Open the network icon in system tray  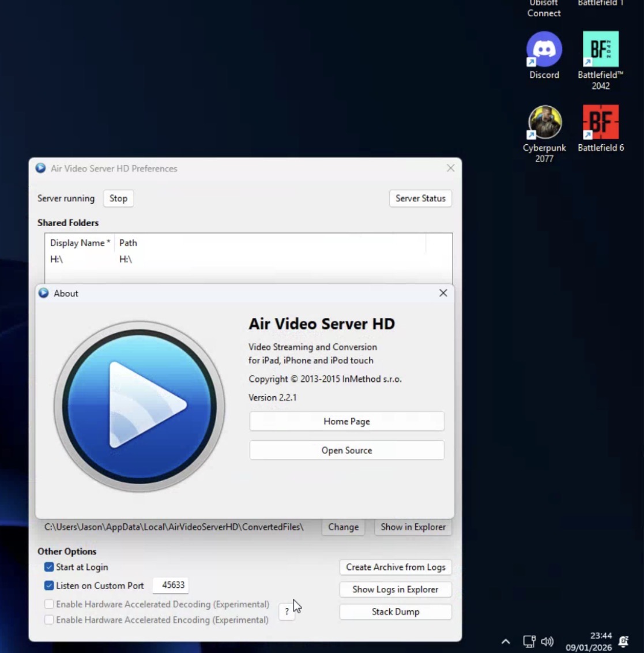[529, 641]
